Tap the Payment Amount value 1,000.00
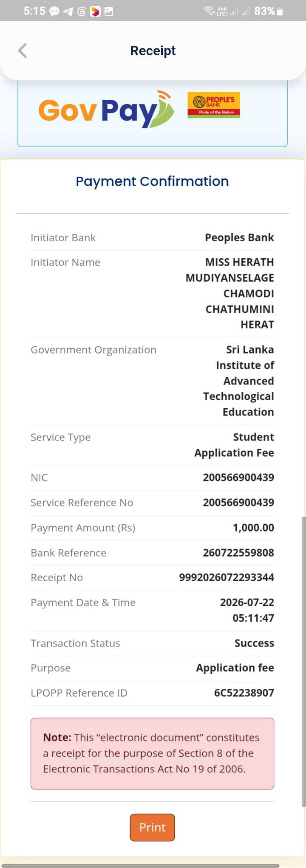The image size is (306, 868). (253, 528)
